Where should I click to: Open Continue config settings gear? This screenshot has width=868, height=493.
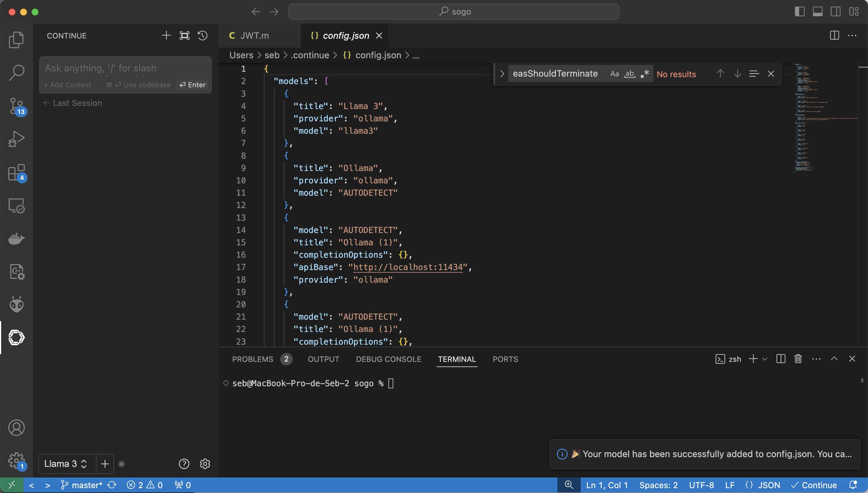click(205, 463)
